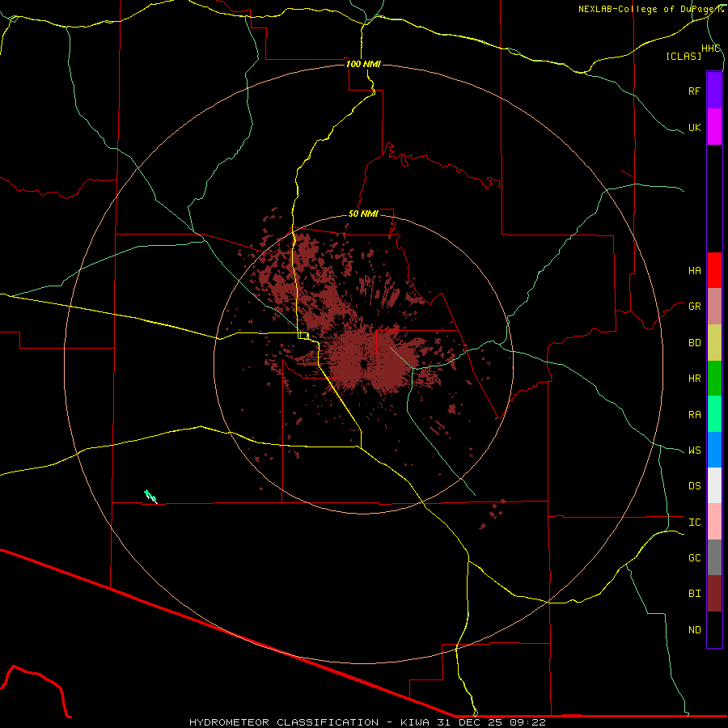
Task: Click the HHC product label
Action: (711, 49)
